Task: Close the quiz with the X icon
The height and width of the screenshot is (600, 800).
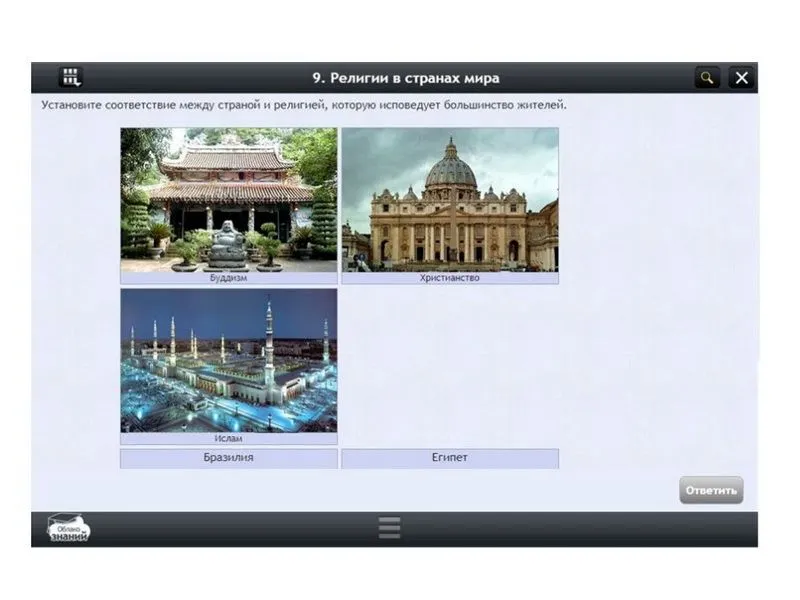Action: coord(741,78)
